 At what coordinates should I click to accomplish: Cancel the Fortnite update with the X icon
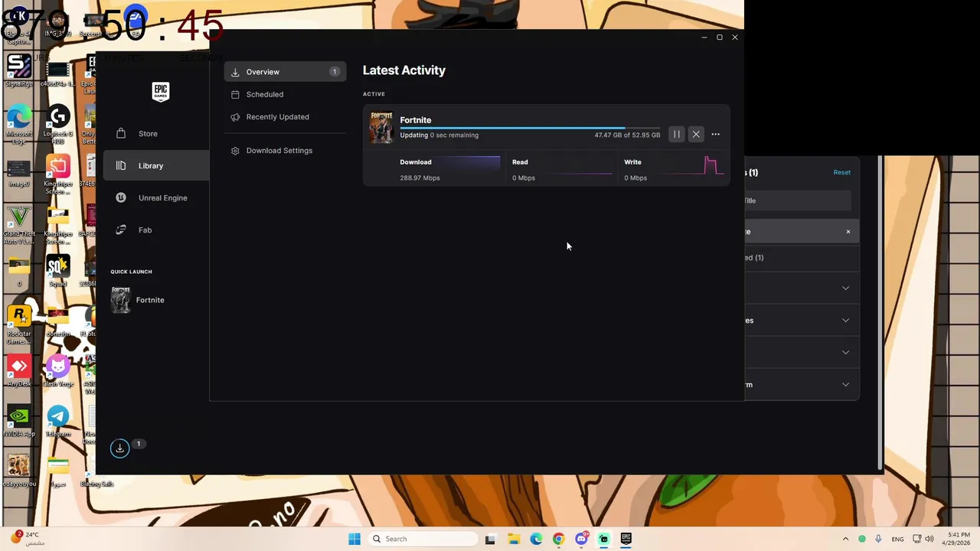(x=696, y=134)
